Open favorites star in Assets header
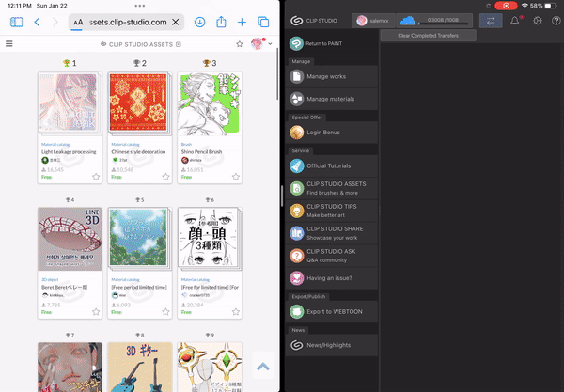Screen dimensions: 564x392 (240, 44)
